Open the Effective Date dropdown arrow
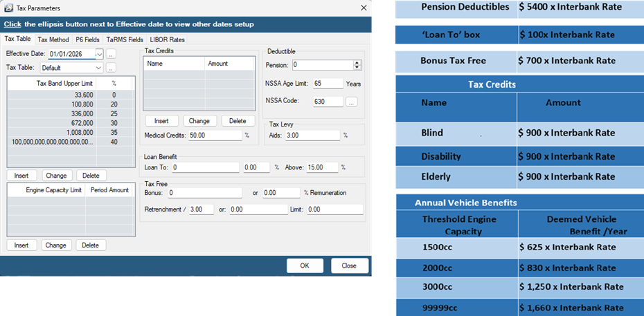 click(x=100, y=54)
